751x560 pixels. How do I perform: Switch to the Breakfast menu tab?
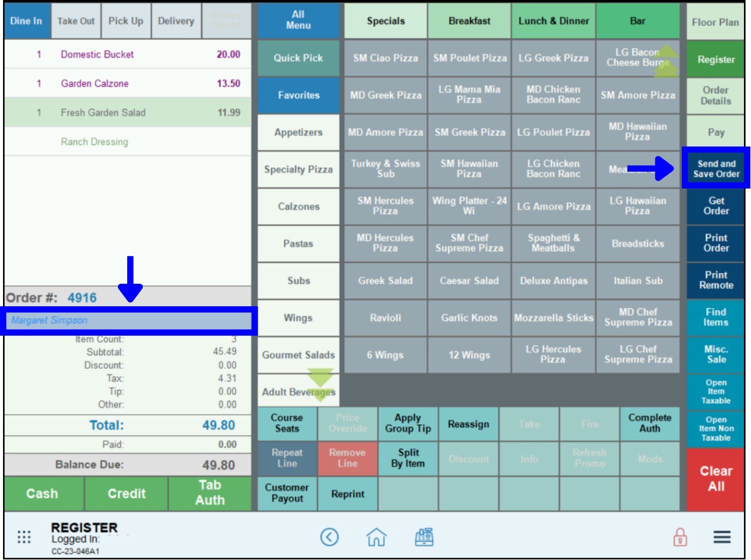click(469, 21)
